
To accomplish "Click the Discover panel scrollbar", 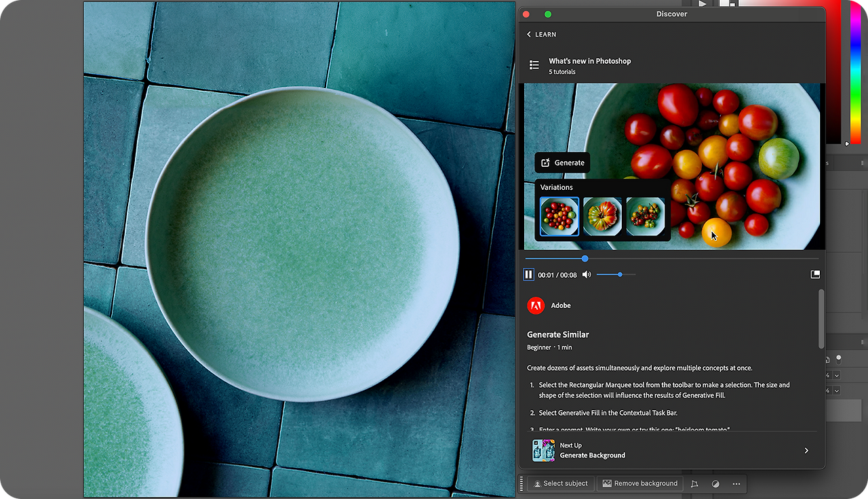I will point(821,319).
